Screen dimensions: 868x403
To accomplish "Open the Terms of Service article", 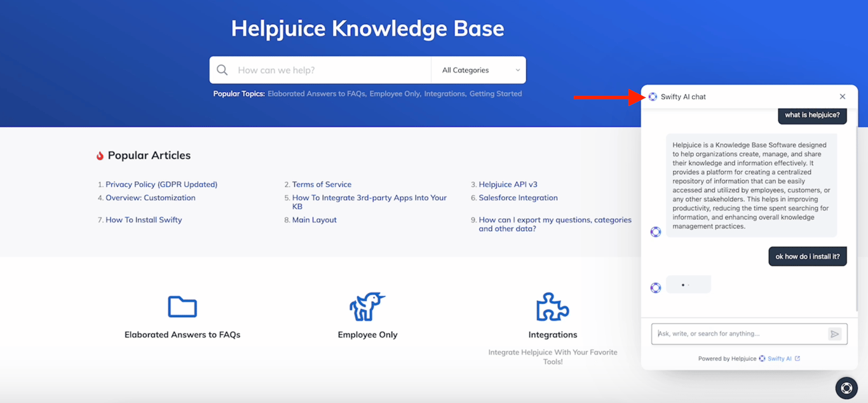I will tap(322, 184).
